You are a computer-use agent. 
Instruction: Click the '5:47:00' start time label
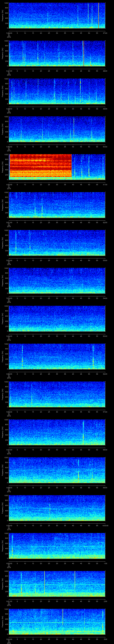click(x=9, y=71)
